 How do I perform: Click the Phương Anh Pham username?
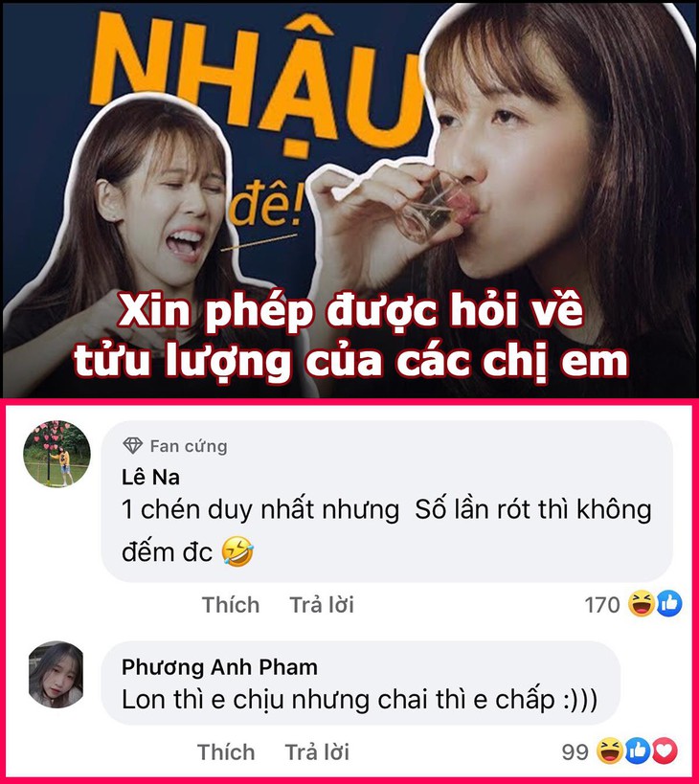[x=219, y=667]
